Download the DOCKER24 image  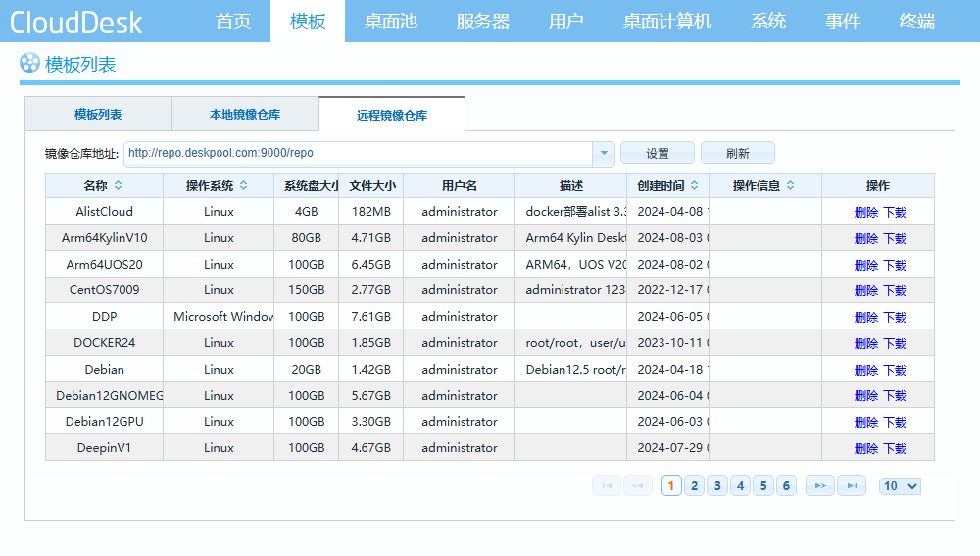pyautogui.click(x=895, y=343)
